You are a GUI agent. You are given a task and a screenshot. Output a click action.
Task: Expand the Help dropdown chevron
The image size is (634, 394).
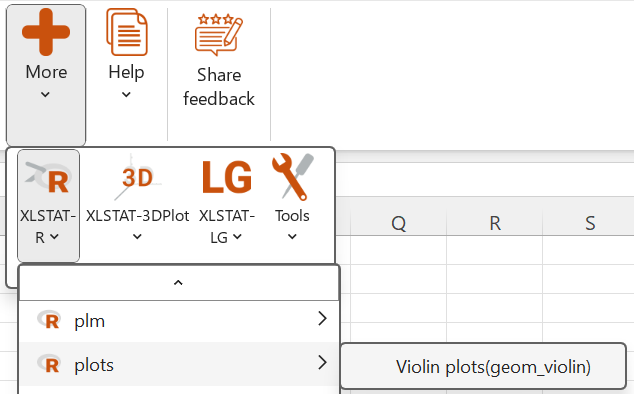[126, 95]
